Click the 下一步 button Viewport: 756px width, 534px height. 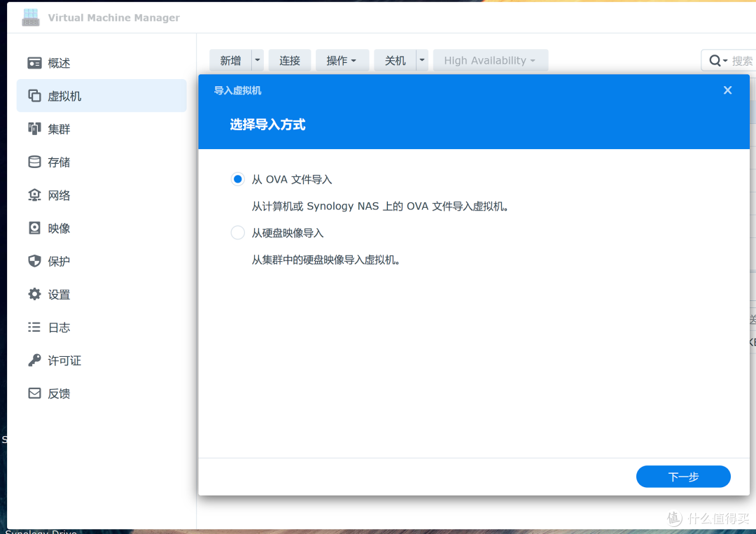pos(683,477)
